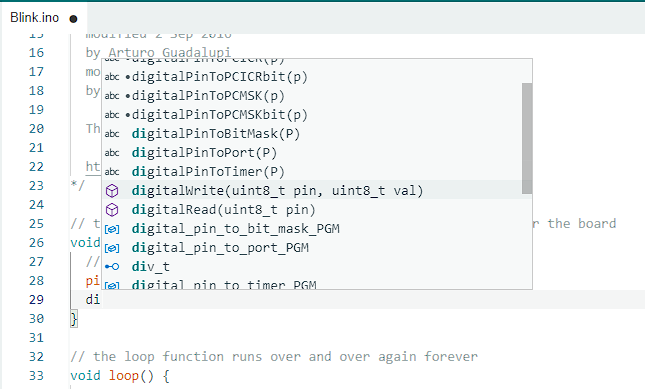Click the abc icon beside digitalPinToPort(P)
The height and width of the screenshot is (389, 645).
pos(112,153)
